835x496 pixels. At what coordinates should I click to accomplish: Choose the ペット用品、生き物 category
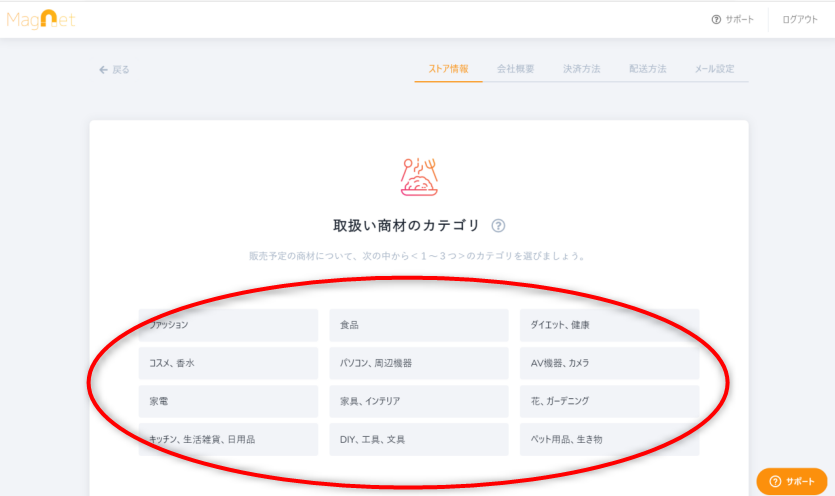610,440
